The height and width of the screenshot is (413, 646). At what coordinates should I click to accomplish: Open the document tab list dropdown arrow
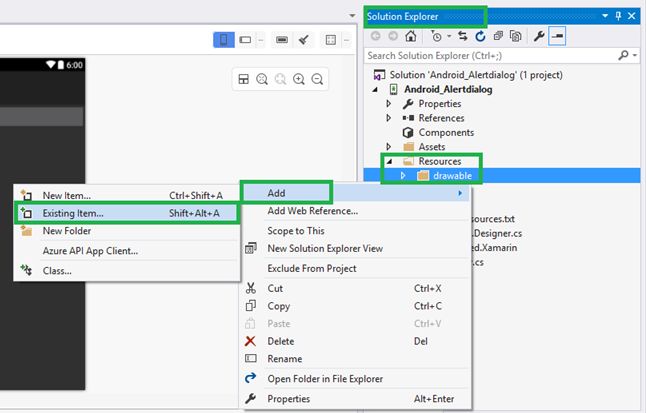[352, 16]
